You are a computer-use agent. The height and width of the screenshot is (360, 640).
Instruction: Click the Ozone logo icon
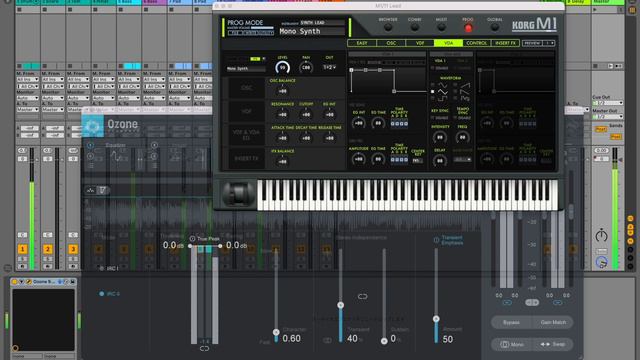click(92, 126)
